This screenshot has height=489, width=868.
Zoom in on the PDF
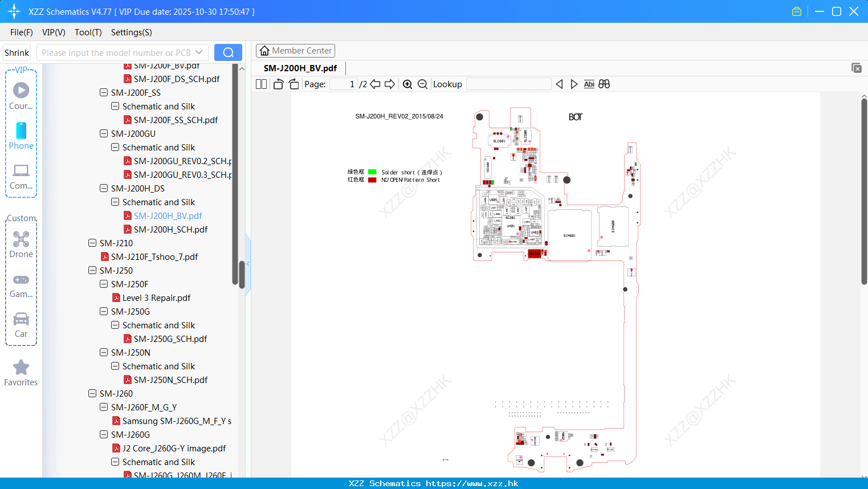tap(407, 84)
